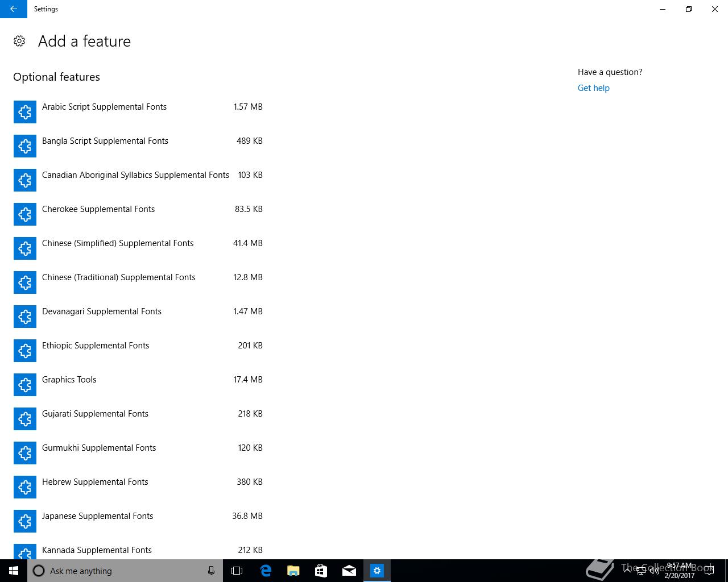Click the puzzle icon for Chinese (Simplified) Fonts
The image size is (728, 582).
[x=25, y=248]
